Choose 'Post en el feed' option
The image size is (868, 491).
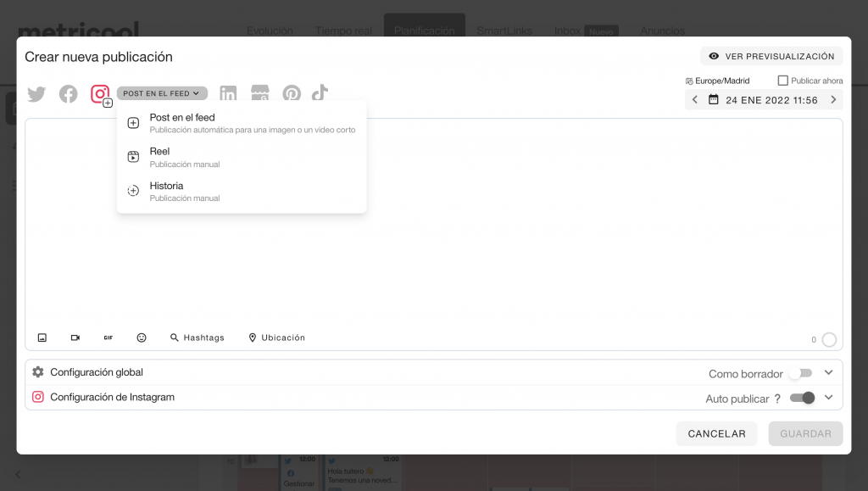242,123
